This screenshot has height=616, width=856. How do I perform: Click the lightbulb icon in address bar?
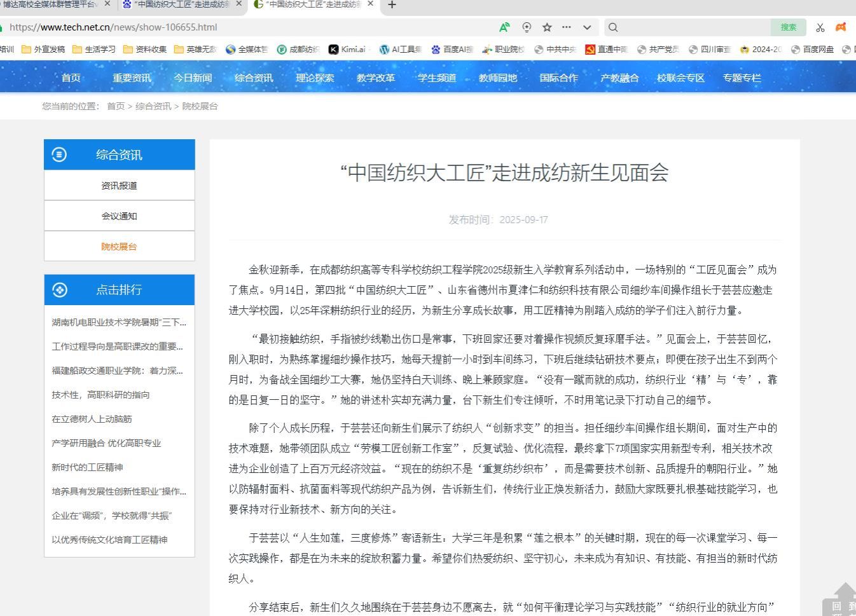tap(527, 27)
